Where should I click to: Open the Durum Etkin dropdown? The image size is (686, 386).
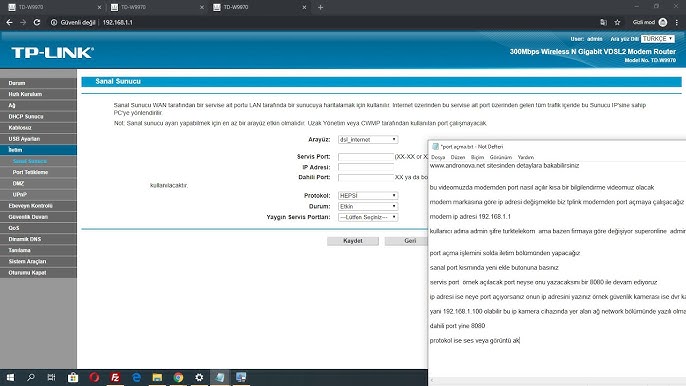point(368,206)
